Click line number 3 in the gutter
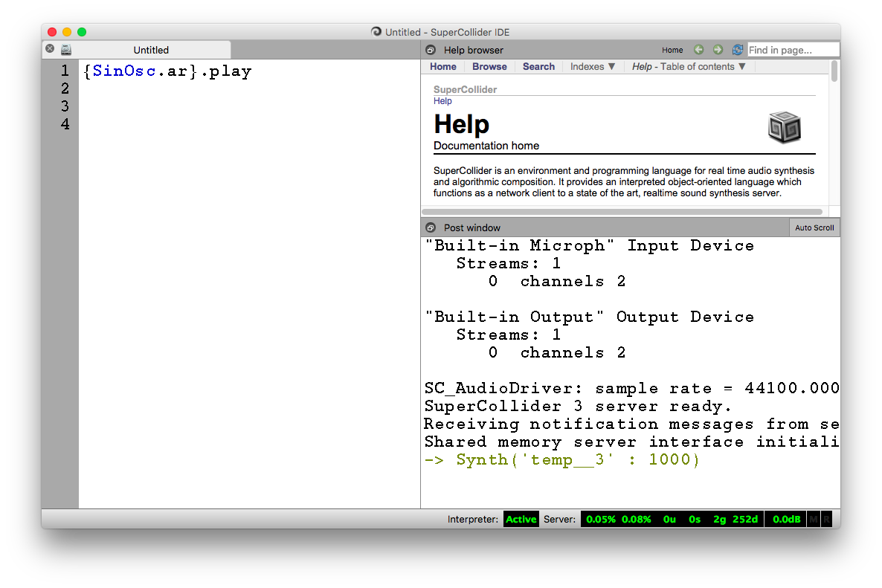882x588 pixels. [65, 106]
